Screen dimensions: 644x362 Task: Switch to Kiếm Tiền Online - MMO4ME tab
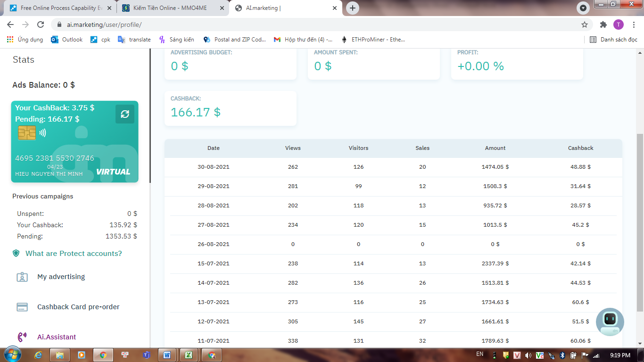point(172,8)
